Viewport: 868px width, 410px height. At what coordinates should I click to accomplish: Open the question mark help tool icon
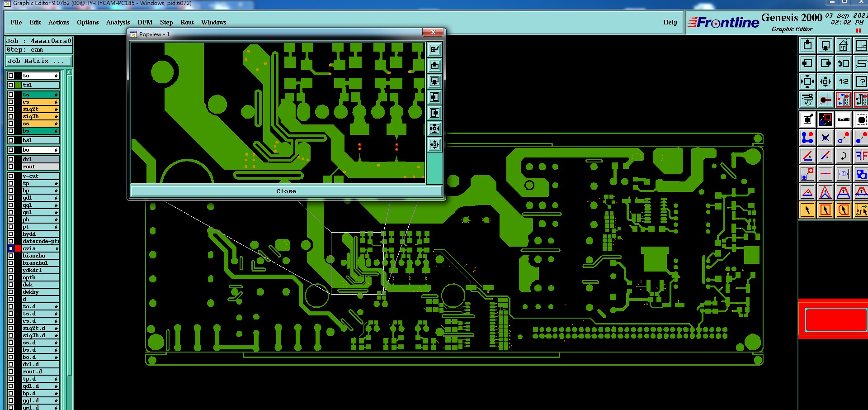coord(861,81)
